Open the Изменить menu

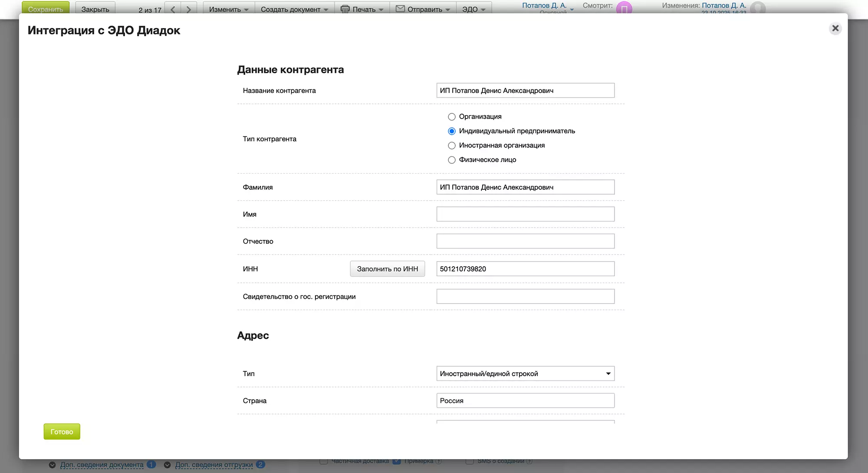228,9
